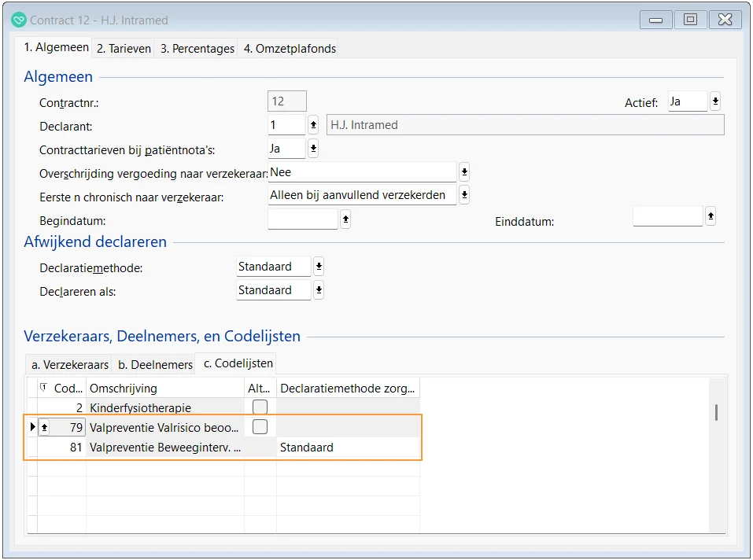Click the current-row indicator arrow in grid
The height and width of the screenshot is (560, 753).
32,427
